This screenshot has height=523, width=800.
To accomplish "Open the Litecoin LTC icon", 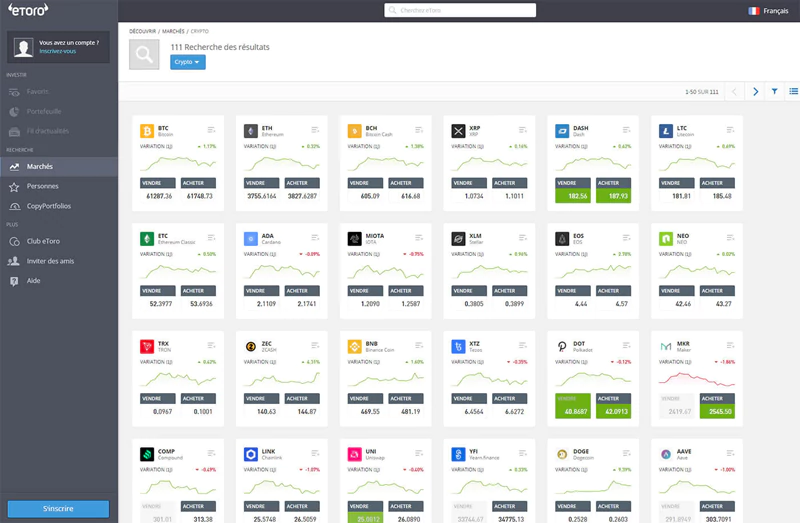I will click(x=666, y=131).
